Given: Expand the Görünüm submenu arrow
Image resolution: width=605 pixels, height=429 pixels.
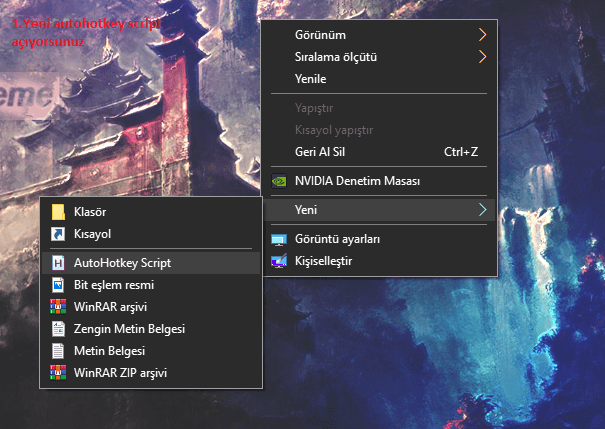Looking at the screenshot, I should (482, 35).
